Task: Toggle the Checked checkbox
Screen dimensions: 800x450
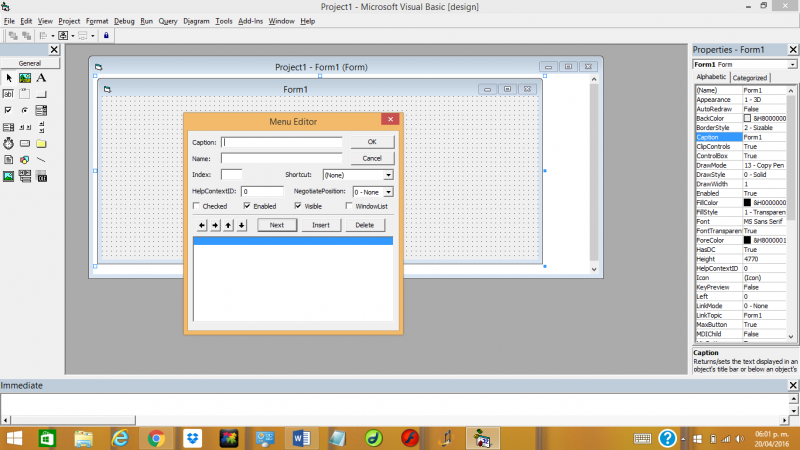Action: (x=196, y=206)
